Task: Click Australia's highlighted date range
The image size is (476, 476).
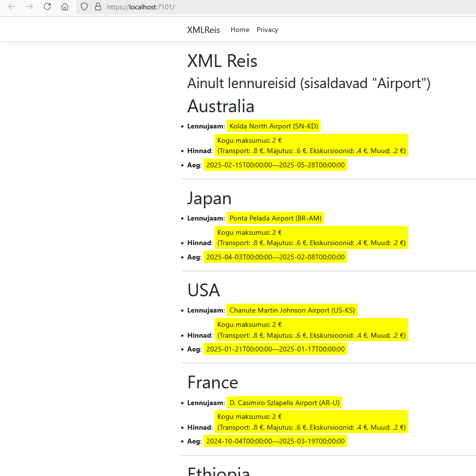Action: click(275, 165)
